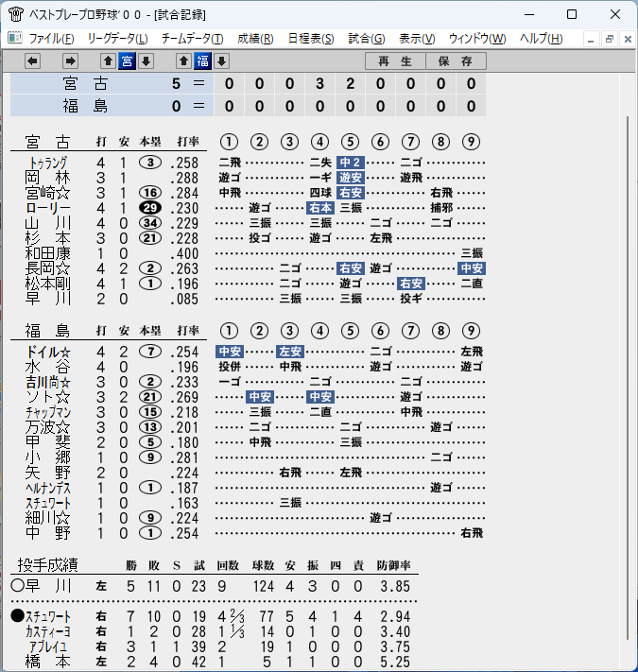Click the right arrow next game button
Viewport: 638px width, 672px height.
tap(70, 61)
